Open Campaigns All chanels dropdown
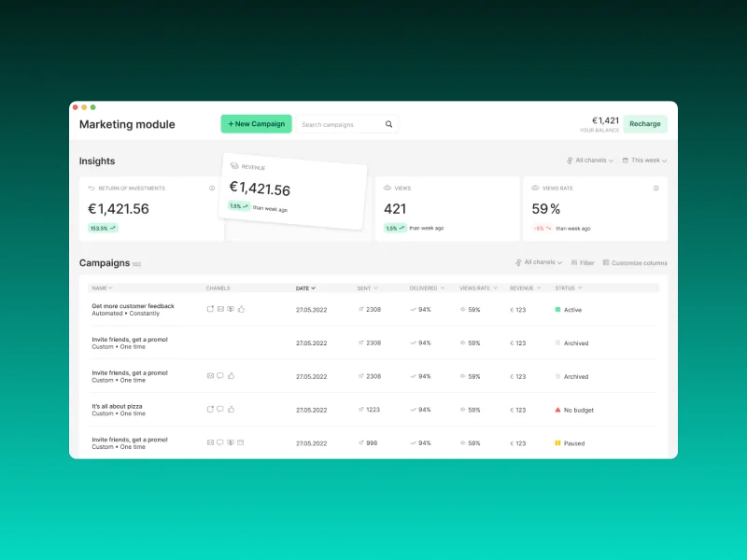The image size is (747, 560). pyautogui.click(x=539, y=262)
